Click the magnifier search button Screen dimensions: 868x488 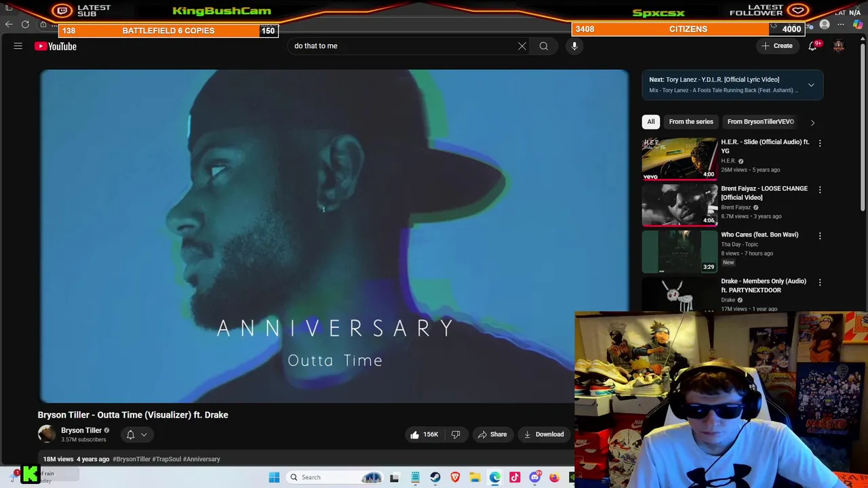(544, 46)
